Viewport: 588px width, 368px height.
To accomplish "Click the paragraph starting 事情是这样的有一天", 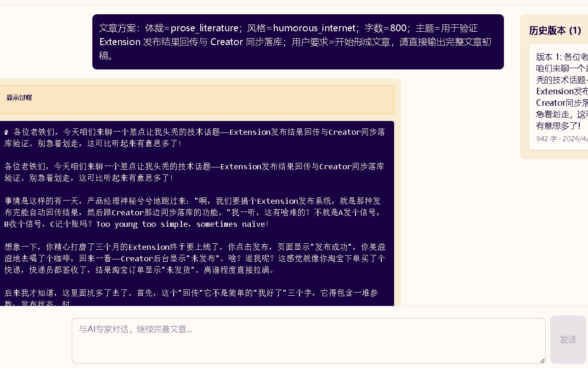I will tap(193, 213).
